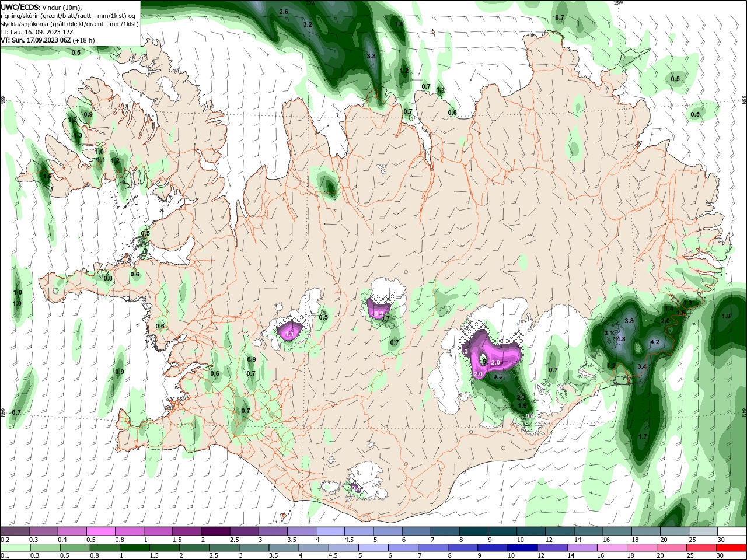Screen dimensions: 747x560
Task: Click the 4.8 precipitation value in the east
Action: point(621,339)
